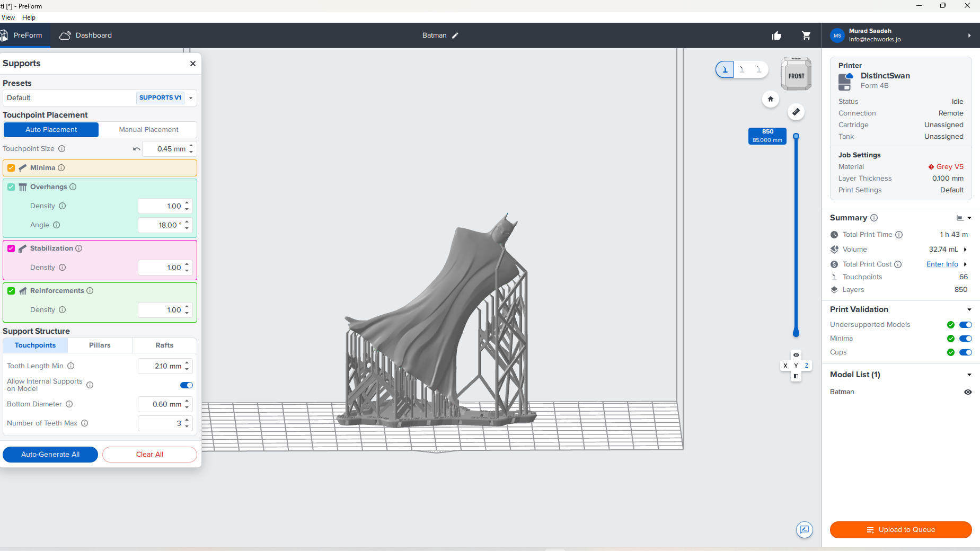
Task: Click the layer slider bottom handle
Action: (x=796, y=333)
